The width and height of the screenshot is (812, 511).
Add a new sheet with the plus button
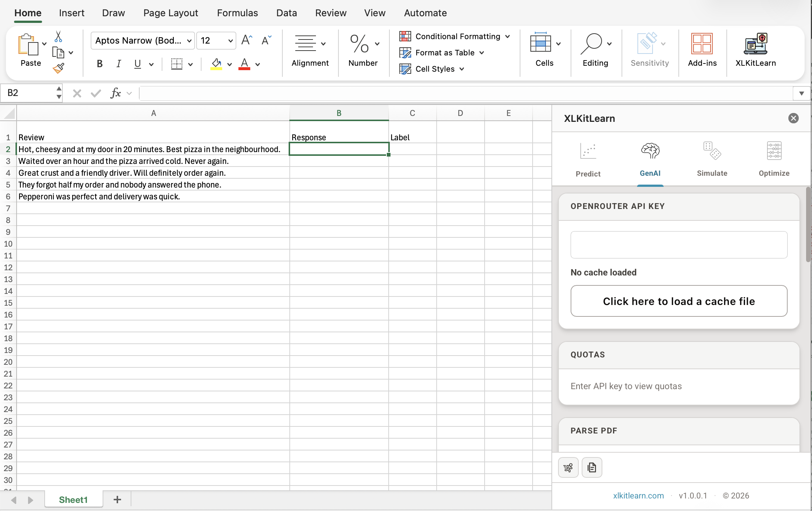(x=117, y=500)
